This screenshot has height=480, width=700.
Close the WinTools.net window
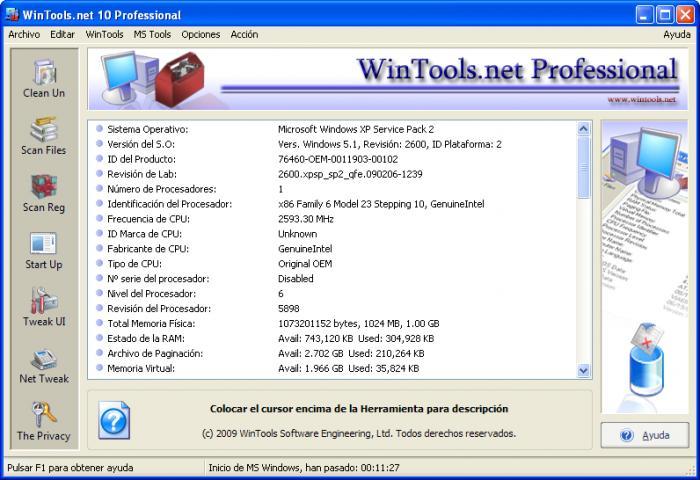pyautogui.click(x=685, y=15)
